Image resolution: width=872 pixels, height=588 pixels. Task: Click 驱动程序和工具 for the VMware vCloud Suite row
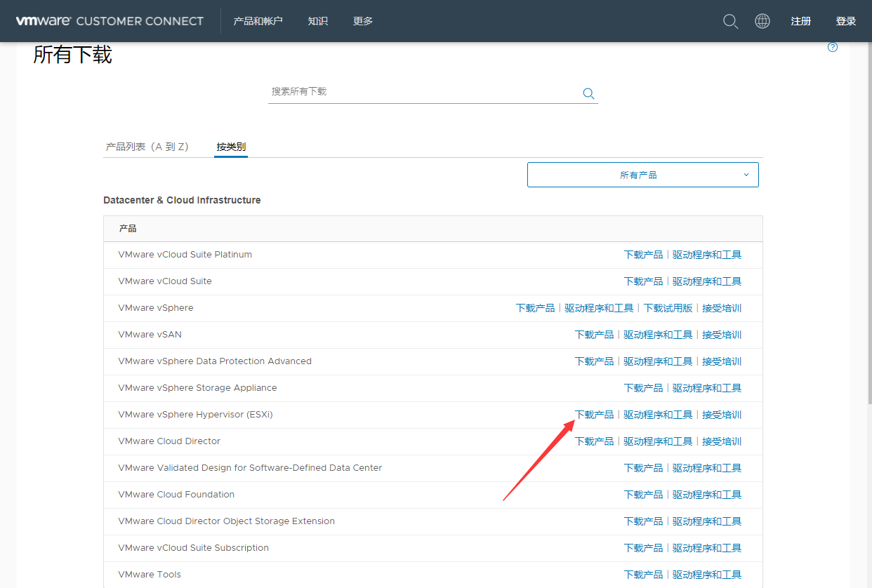[x=707, y=281]
